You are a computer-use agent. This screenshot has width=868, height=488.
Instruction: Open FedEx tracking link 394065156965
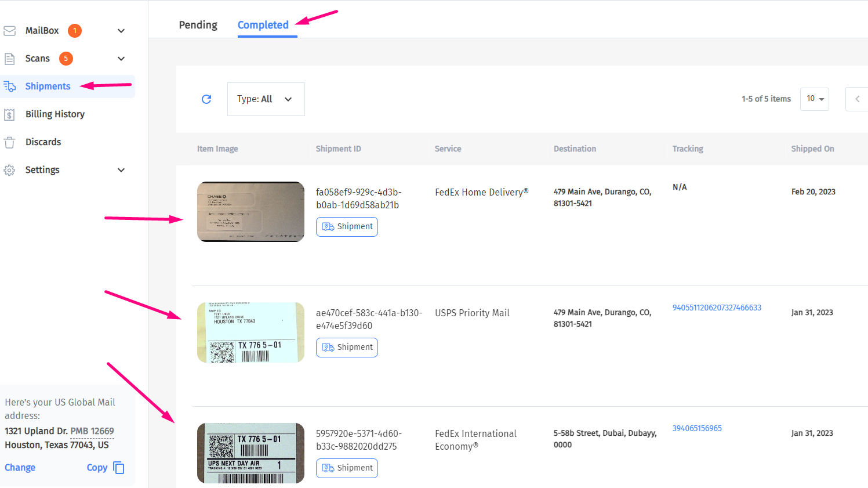697,428
